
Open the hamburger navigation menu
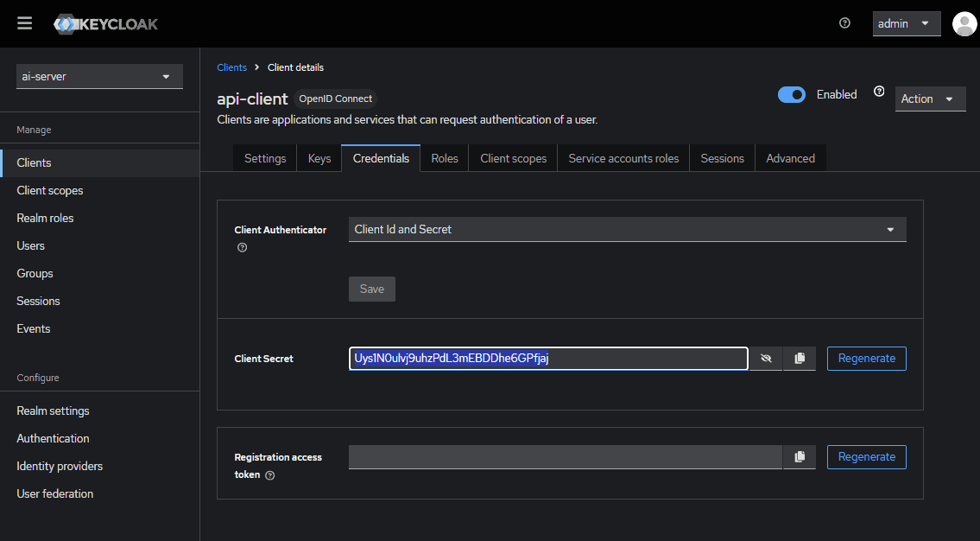tap(24, 24)
